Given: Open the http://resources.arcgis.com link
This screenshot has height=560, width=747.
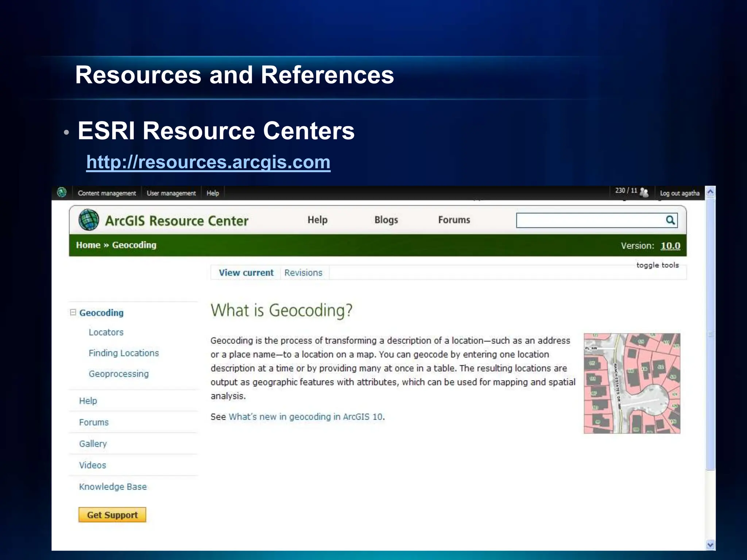Looking at the screenshot, I should tap(208, 162).
